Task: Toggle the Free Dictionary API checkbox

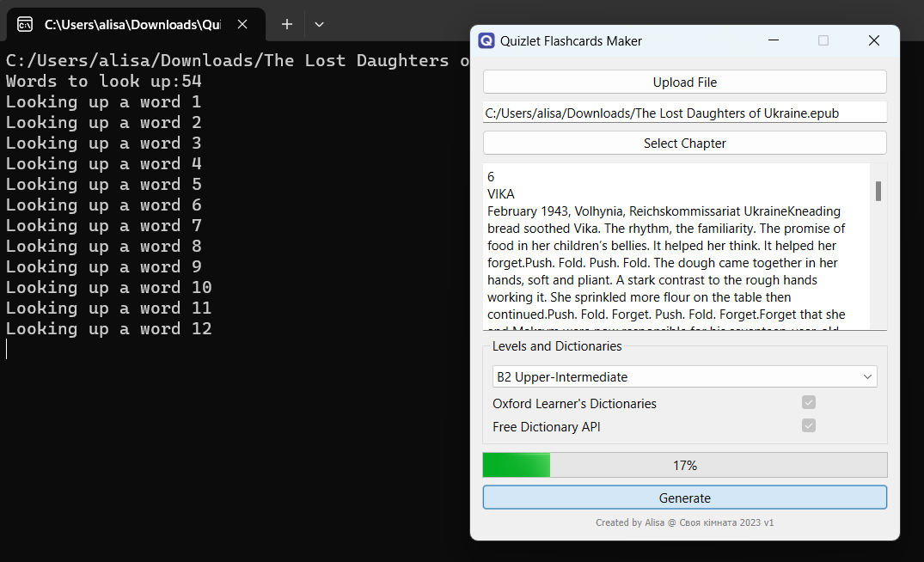Action: [x=809, y=425]
